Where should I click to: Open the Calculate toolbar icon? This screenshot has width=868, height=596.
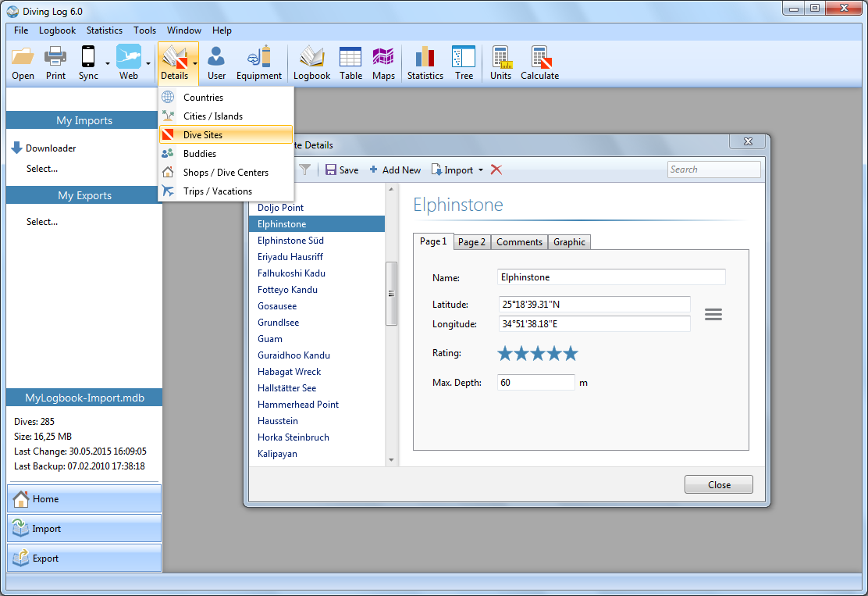pyautogui.click(x=540, y=57)
